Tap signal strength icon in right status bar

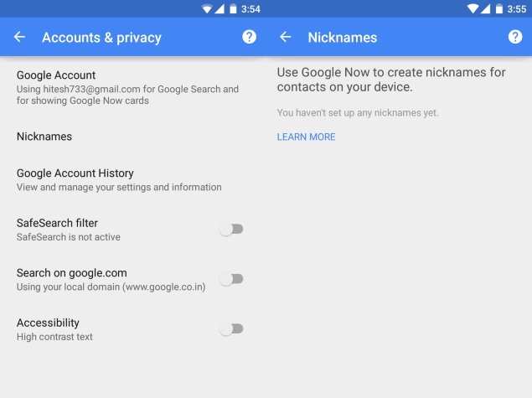point(486,9)
